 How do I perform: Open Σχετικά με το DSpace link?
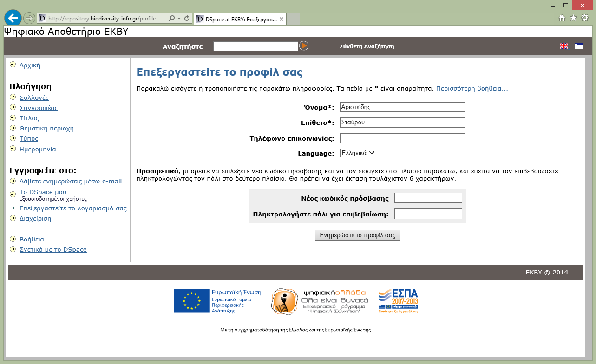(x=53, y=249)
